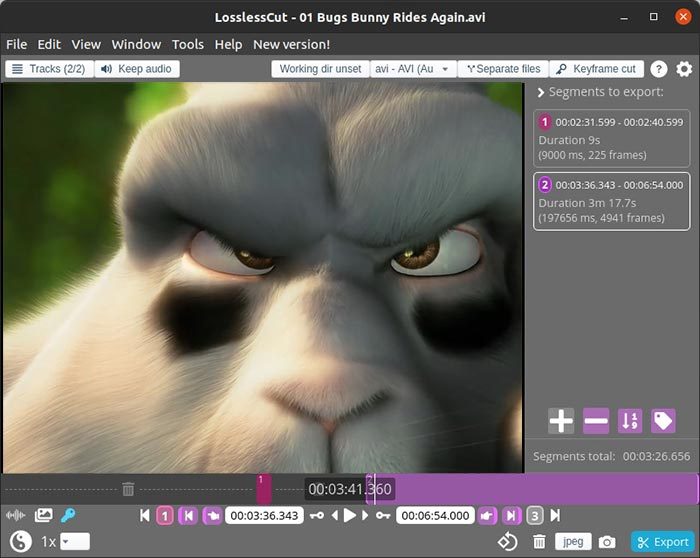Remove current segment with minus icon
The image size is (700, 558).
pyautogui.click(x=596, y=421)
